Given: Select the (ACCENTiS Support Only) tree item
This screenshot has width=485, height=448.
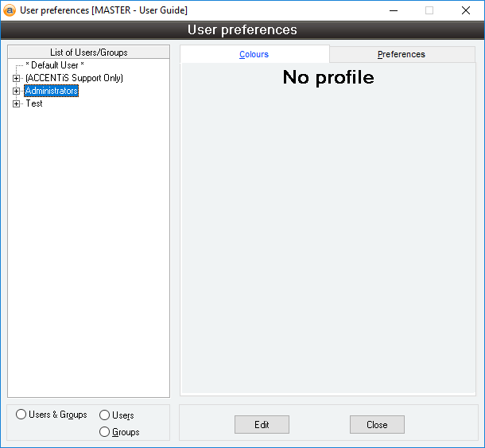Looking at the screenshot, I should [x=74, y=78].
